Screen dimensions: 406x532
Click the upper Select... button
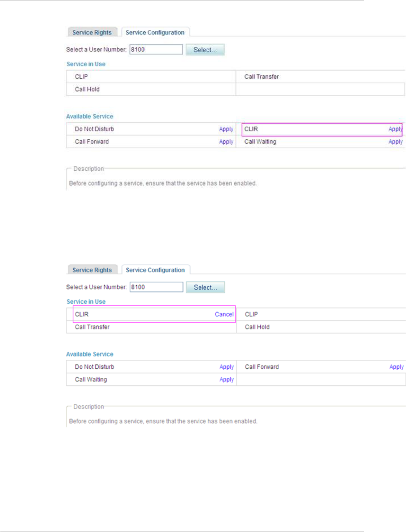205,50
